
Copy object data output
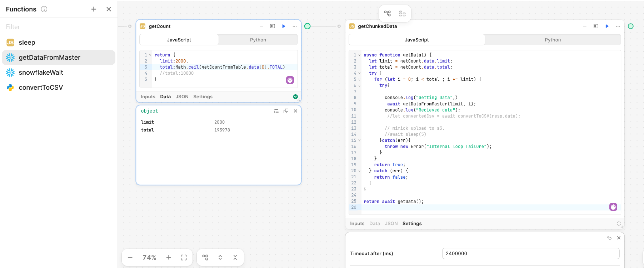[286, 111]
